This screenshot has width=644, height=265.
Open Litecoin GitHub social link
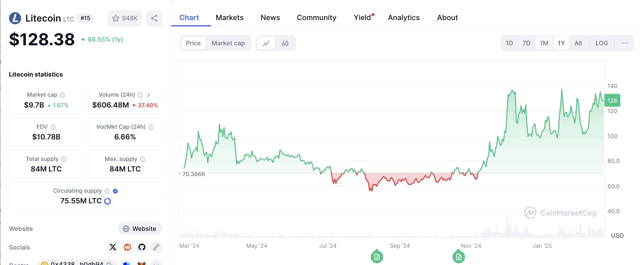click(x=142, y=247)
